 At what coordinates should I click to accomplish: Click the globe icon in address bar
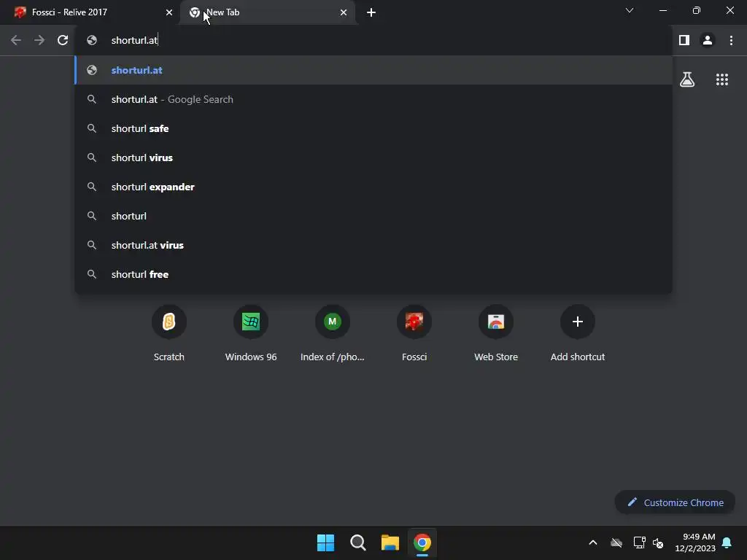pos(92,41)
